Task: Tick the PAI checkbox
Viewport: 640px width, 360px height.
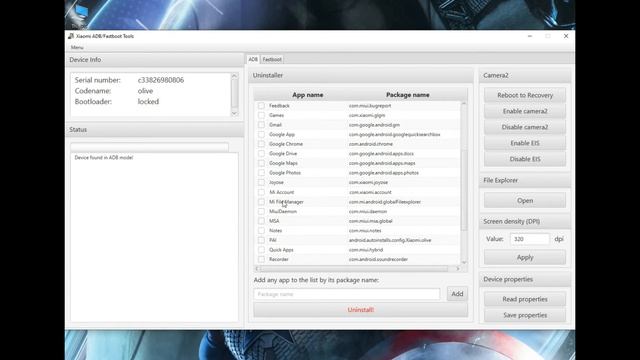Action: click(261, 240)
